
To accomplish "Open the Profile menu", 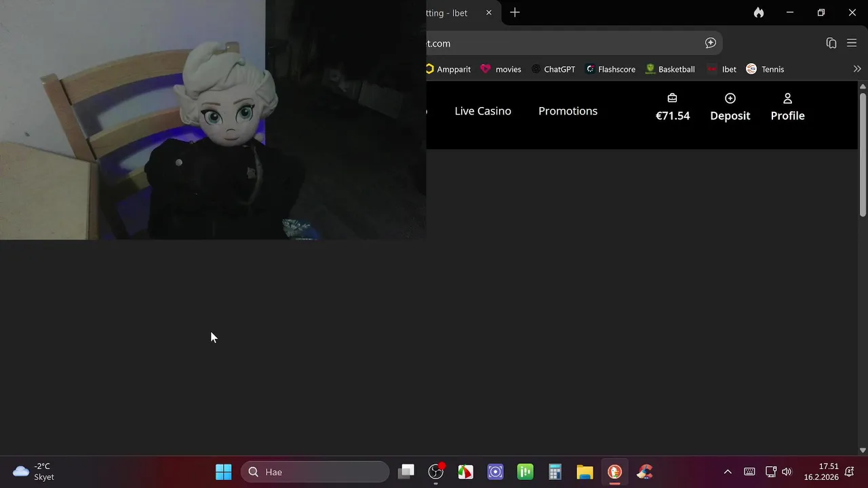I will point(787,108).
